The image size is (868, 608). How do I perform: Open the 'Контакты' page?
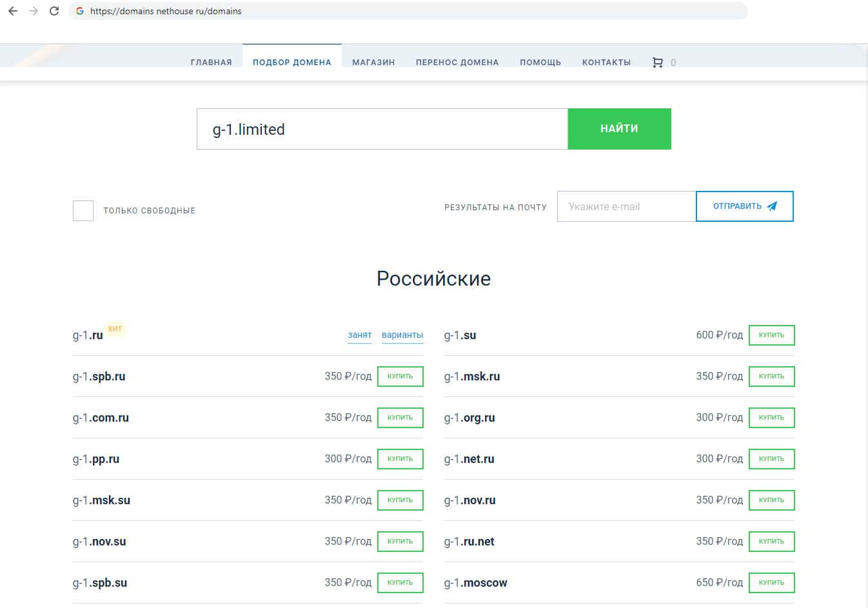(x=606, y=63)
